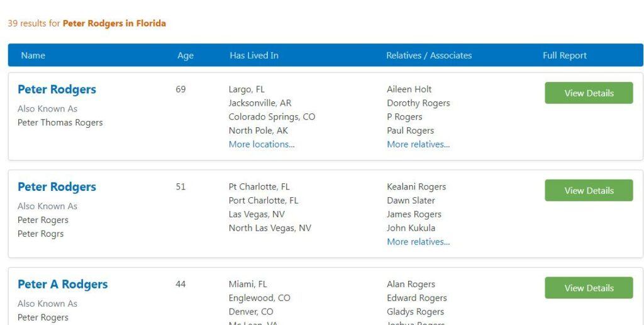Select relative Alan Rogers in the third result
The image size is (644, 325).
pyautogui.click(x=411, y=284)
